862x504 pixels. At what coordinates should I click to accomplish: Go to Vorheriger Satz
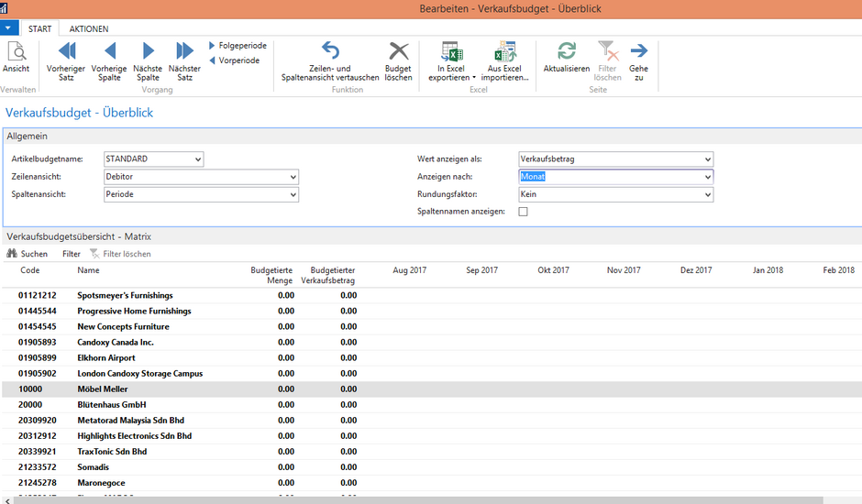[66, 61]
